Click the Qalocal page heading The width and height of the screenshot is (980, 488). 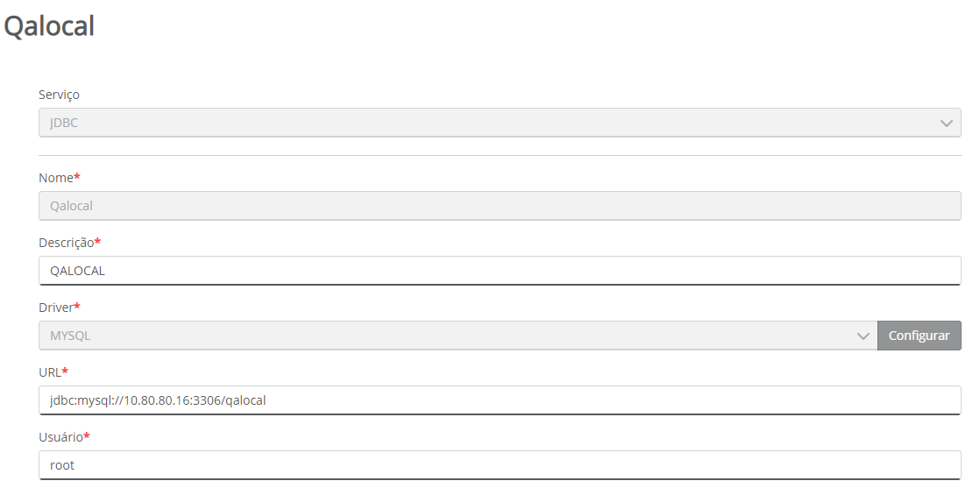tap(49, 27)
